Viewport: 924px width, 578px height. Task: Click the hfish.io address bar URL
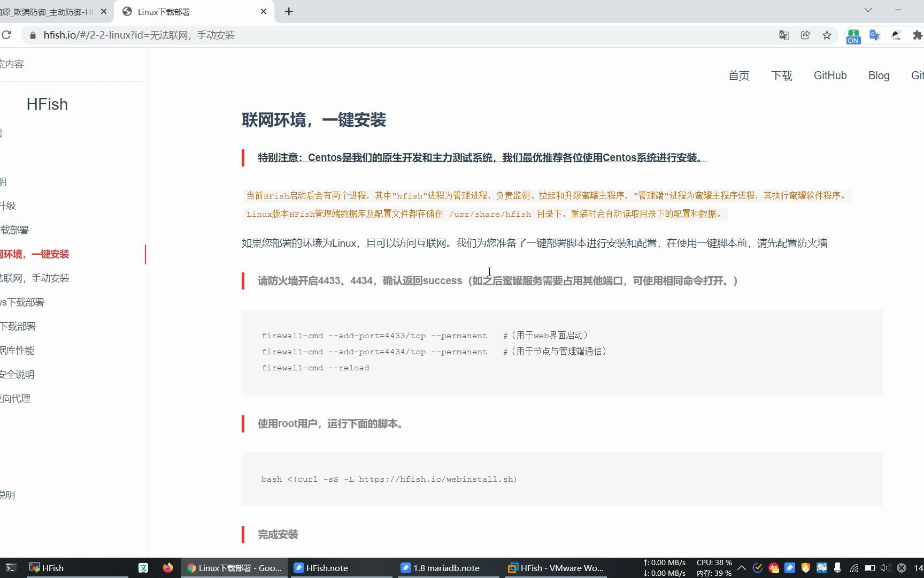point(139,35)
